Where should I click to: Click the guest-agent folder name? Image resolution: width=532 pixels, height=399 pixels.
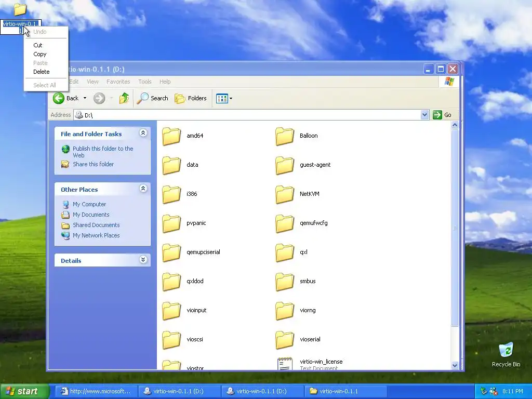click(x=315, y=165)
